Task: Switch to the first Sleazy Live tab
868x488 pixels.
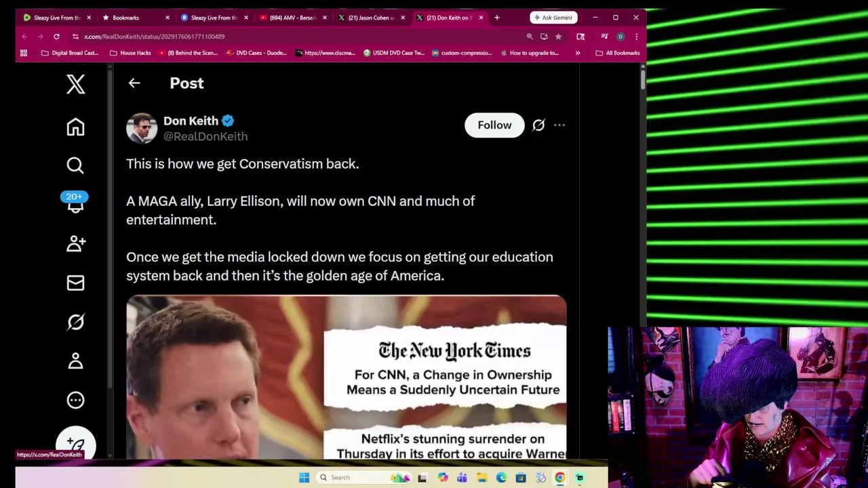Action: pyautogui.click(x=58, y=18)
